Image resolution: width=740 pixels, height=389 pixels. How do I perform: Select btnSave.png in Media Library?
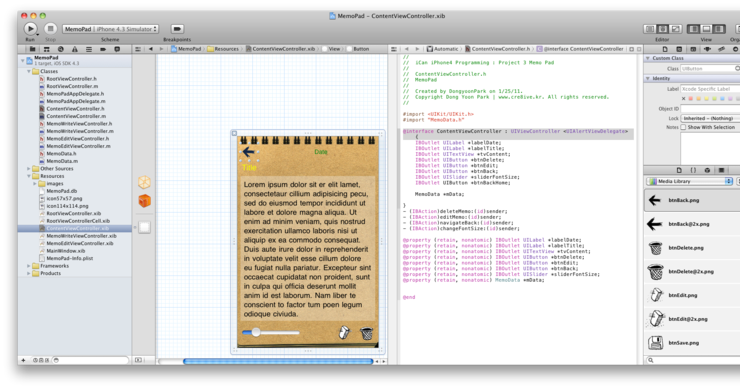(x=692, y=343)
